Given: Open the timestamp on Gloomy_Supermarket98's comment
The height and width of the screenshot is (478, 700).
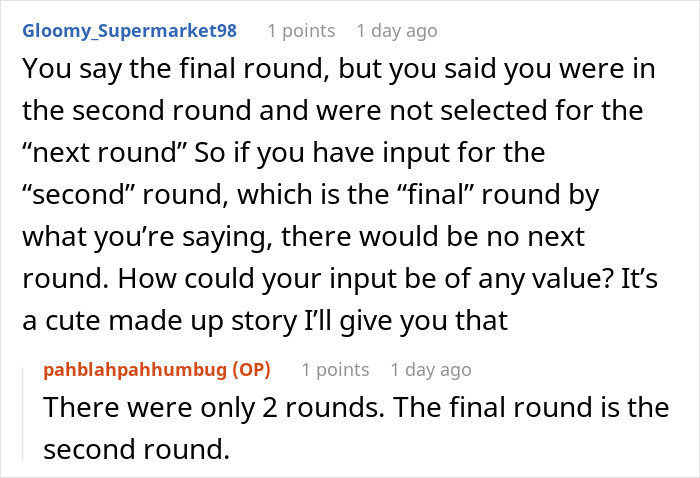Looking at the screenshot, I should (397, 31).
